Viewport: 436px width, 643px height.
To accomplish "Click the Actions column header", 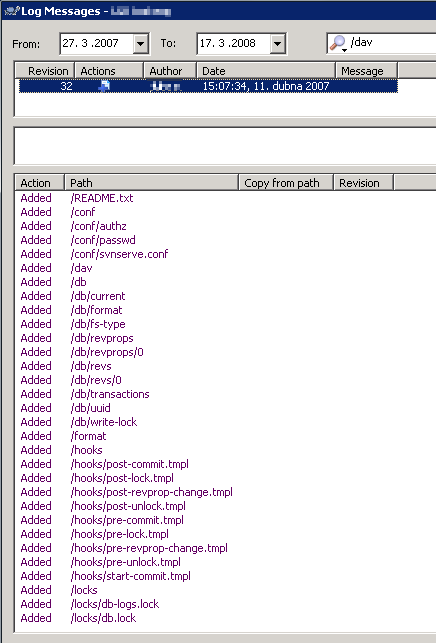I will point(109,71).
